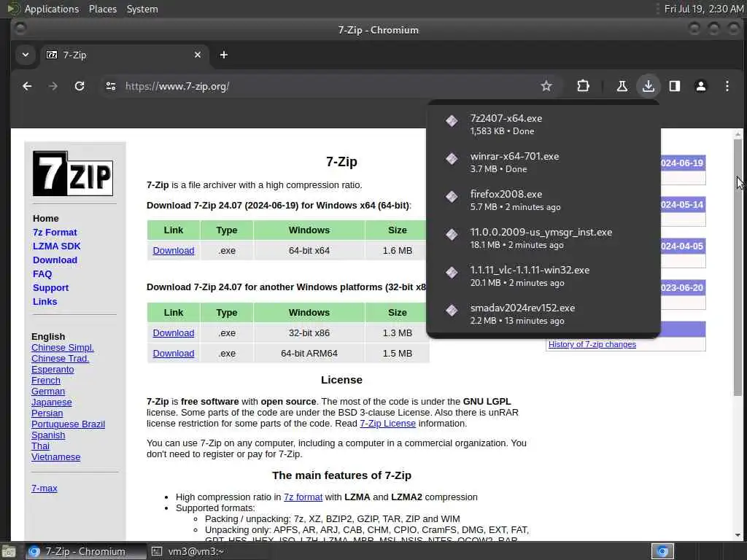The image size is (747, 560).
Task: Click the firefox2008.exe file icon
Action: [x=452, y=196]
